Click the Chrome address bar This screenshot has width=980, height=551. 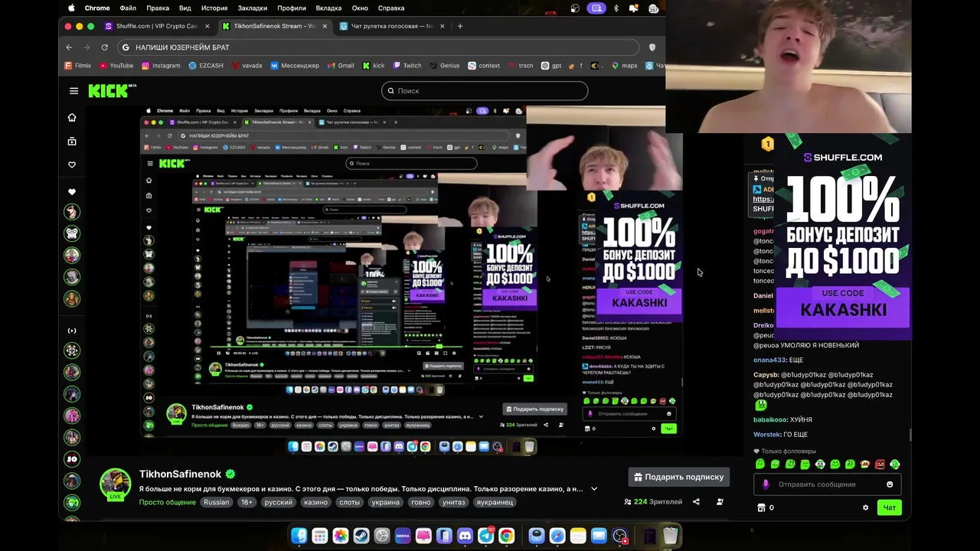[379, 47]
